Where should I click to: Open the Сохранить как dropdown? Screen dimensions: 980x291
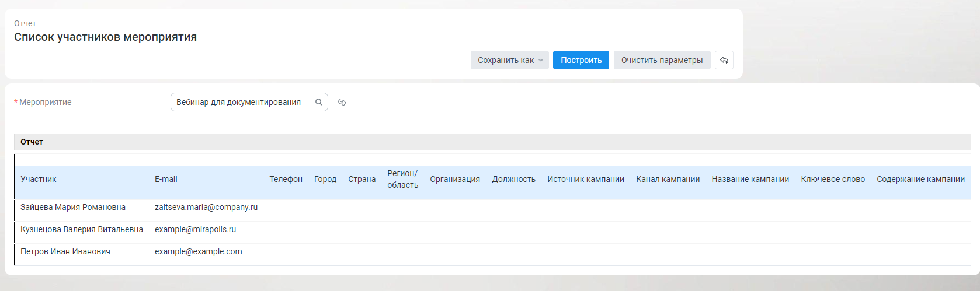pyautogui.click(x=510, y=60)
